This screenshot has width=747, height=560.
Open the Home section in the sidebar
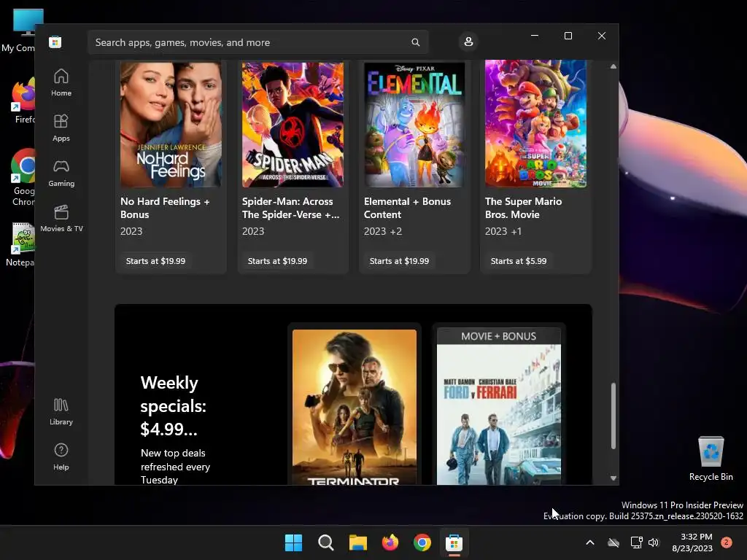(61, 82)
